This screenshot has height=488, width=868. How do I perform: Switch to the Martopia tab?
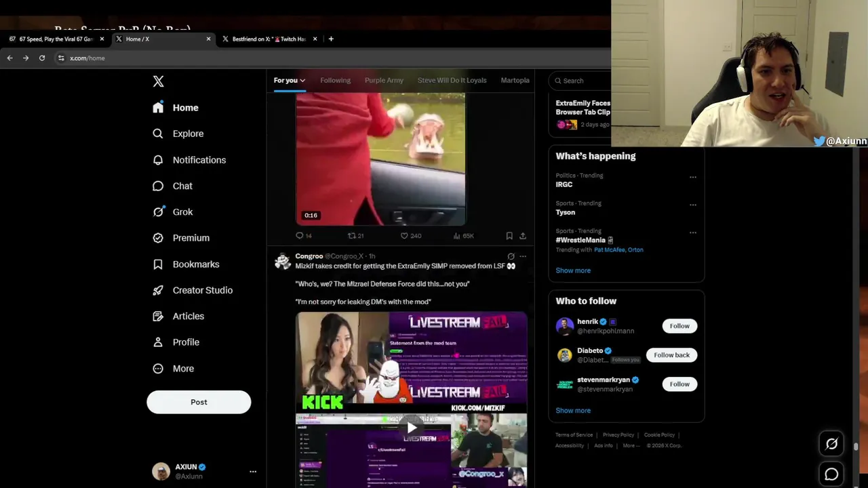point(515,81)
